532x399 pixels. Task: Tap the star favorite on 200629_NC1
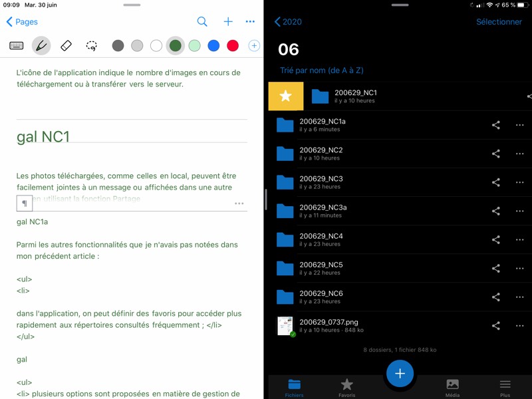tap(285, 96)
